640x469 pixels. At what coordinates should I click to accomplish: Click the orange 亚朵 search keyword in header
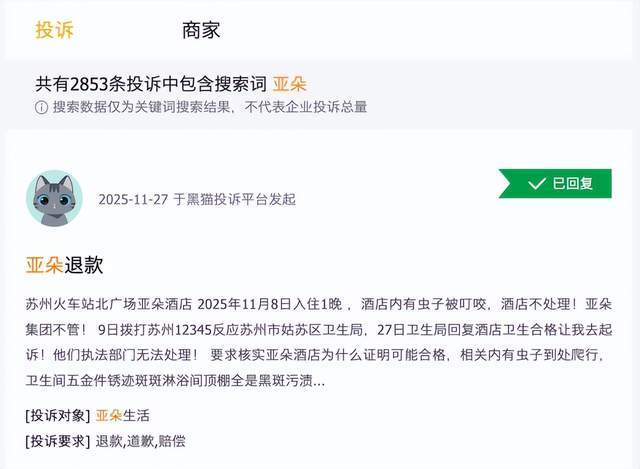point(290,84)
